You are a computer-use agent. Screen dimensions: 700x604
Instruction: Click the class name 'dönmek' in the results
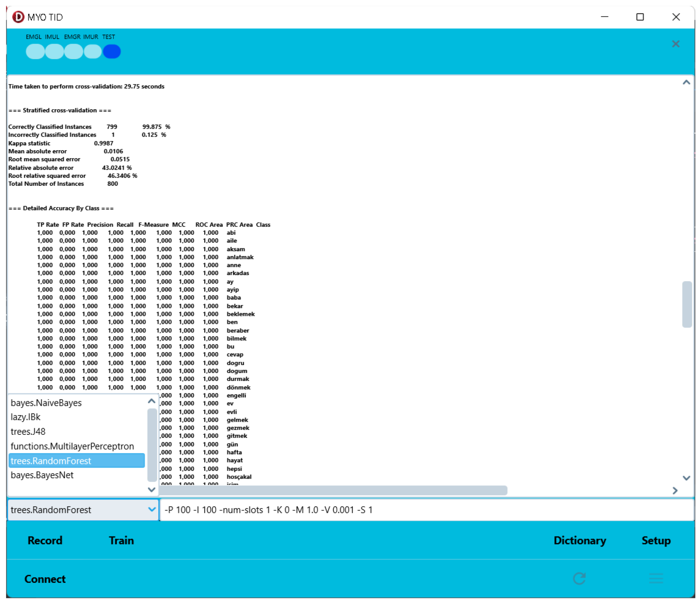(x=239, y=387)
